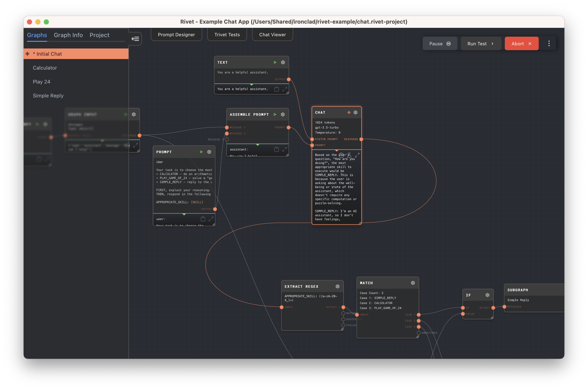Select the Play 24 graph
Screen dimensions: 588x390
tap(76, 82)
